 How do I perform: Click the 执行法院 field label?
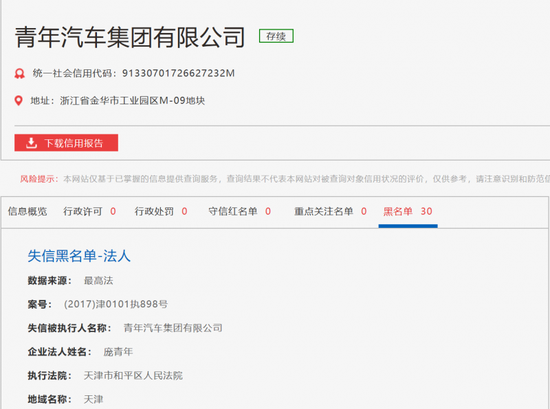[49, 376]
